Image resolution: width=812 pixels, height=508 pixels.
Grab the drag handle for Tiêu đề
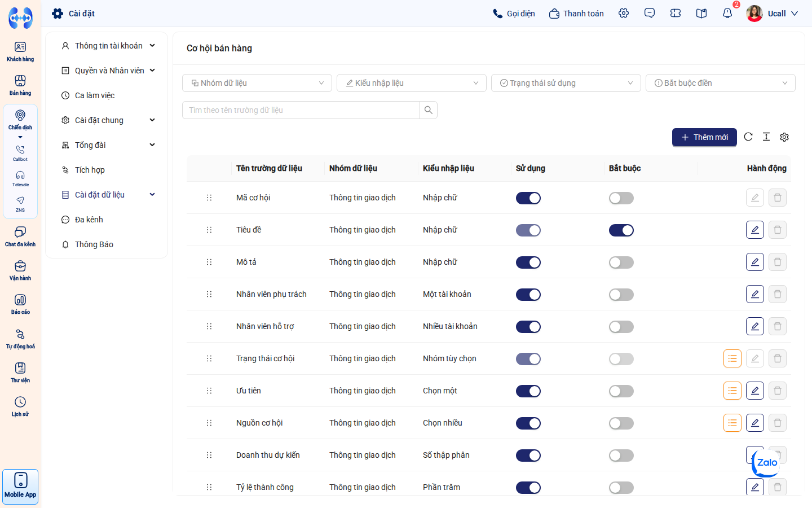pyautogui.click(x=209, y=230)
